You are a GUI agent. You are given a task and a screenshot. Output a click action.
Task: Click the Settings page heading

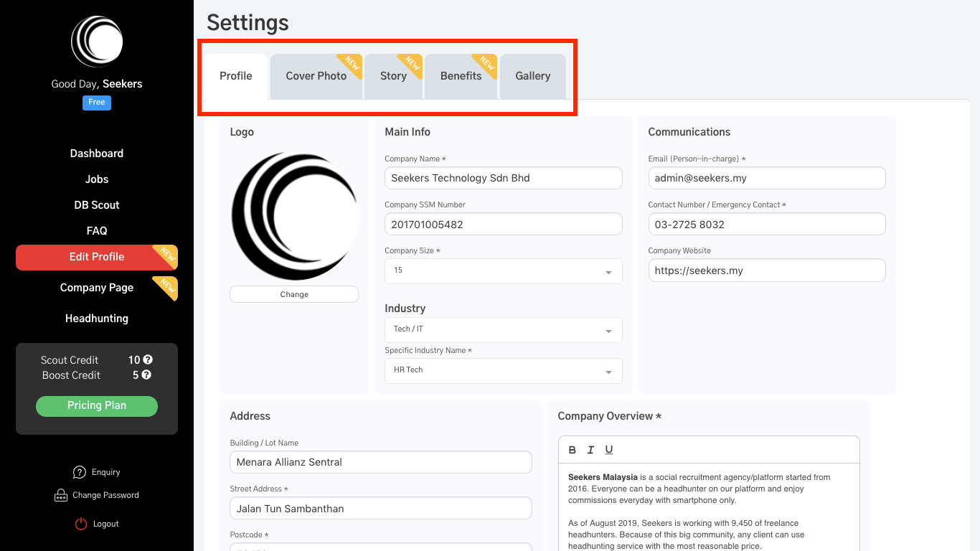click(248, 22)
